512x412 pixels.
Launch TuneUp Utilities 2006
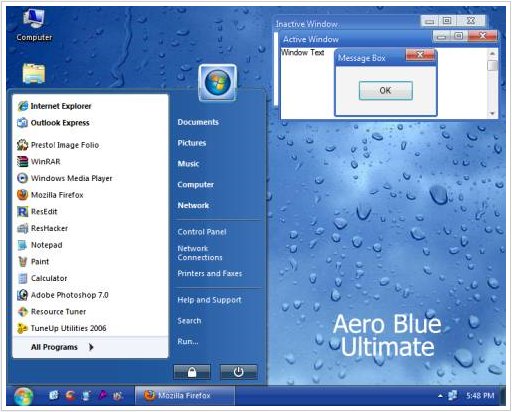(x=62, y=328)
